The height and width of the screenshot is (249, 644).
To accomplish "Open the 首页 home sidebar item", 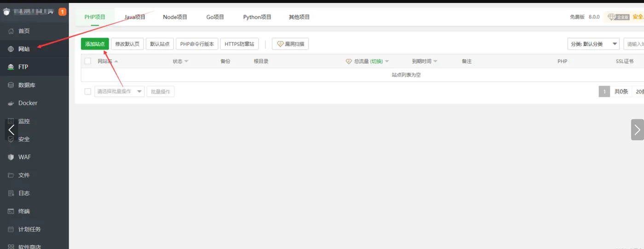I will pyautogui.click(x=24, y=31).
